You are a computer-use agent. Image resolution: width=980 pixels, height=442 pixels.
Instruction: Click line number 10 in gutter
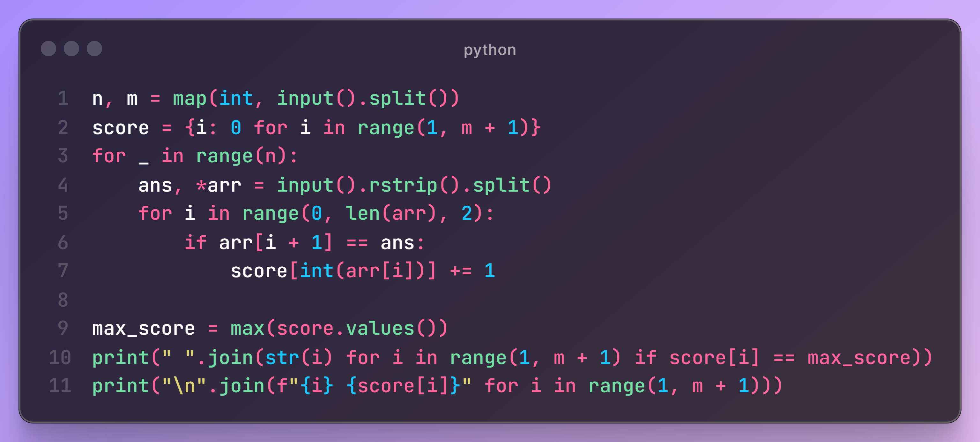(60, 357)
